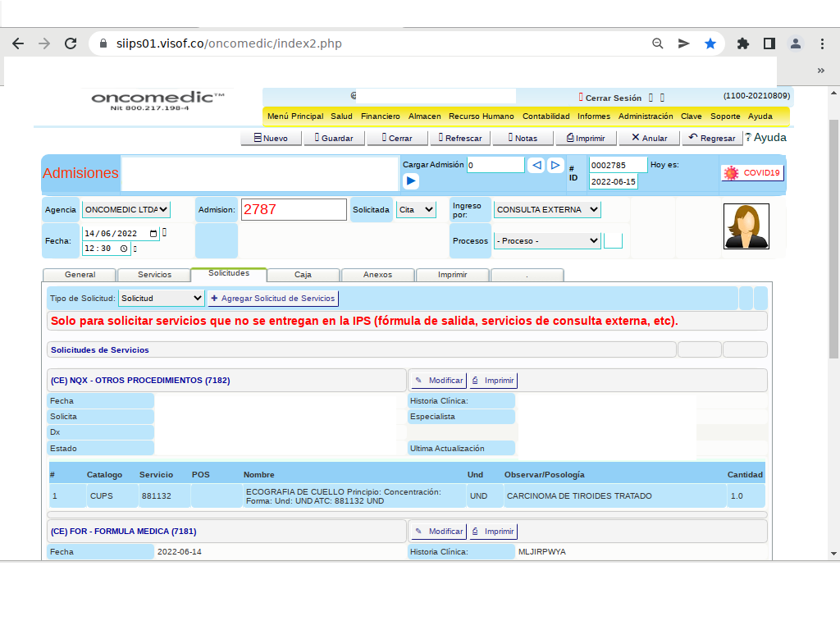
Task: Open the Solicitada Cita dropdown
Action: (416, 210)
